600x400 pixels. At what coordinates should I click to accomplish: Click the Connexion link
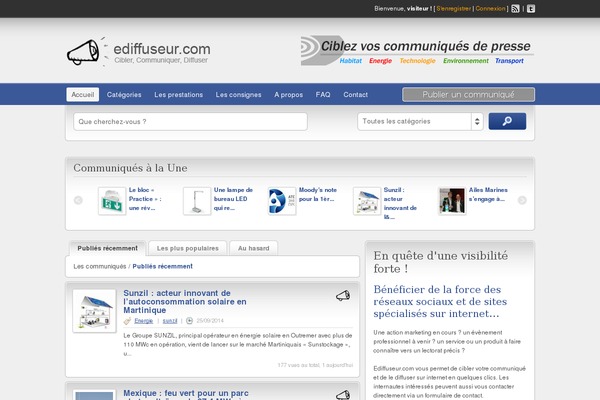coord(490,8)
